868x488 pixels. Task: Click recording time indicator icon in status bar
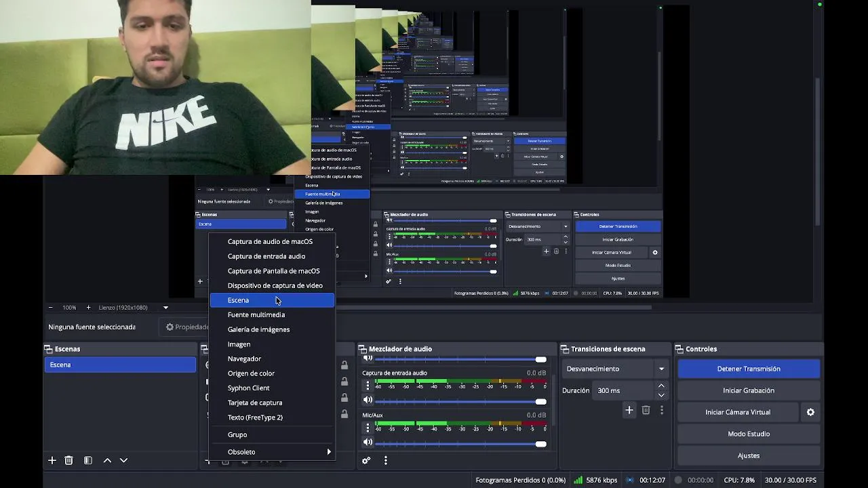[678, 480]
